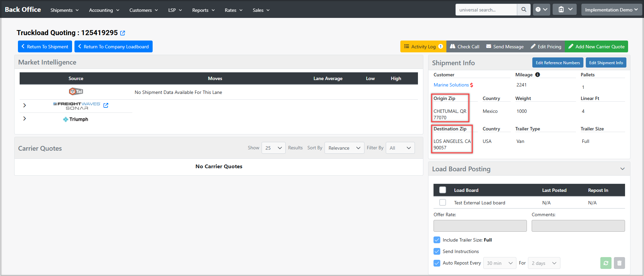The width and height of the screenshot is (644, 276).
Task: Click the universal search magnifier icon
Action: point(524,10)
